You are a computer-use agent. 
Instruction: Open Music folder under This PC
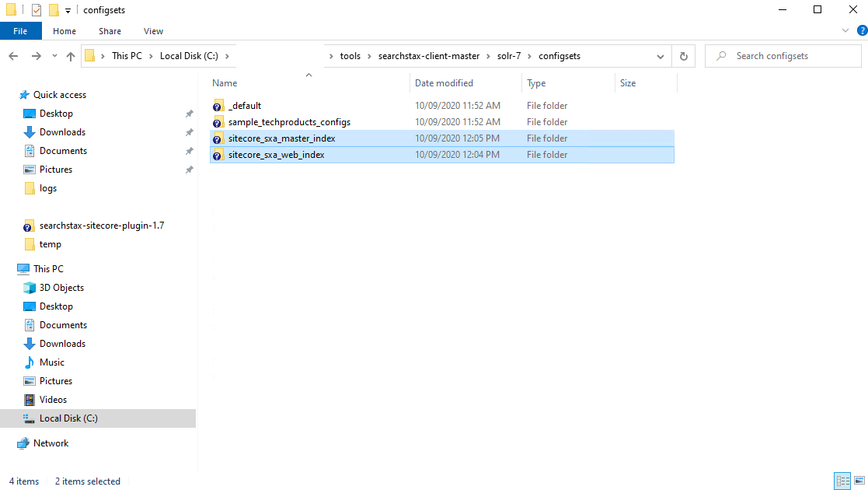(x=51, y=362)
